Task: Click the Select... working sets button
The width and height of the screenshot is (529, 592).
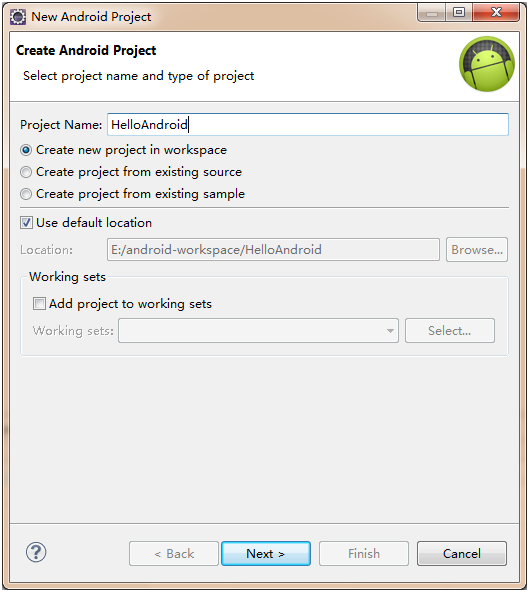Action: pyautogui.click(x=450, y=331)
